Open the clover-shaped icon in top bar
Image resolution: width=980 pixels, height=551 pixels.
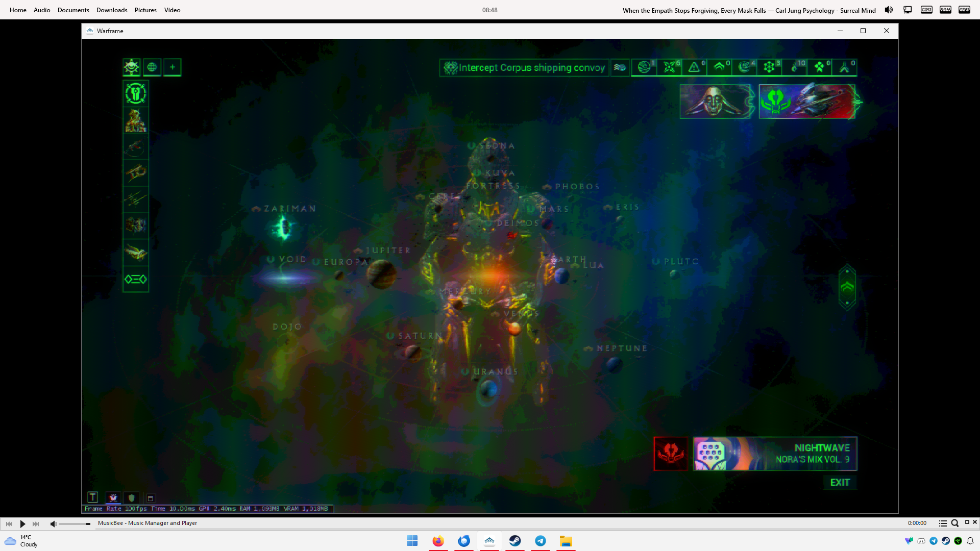tap(820, 67)
